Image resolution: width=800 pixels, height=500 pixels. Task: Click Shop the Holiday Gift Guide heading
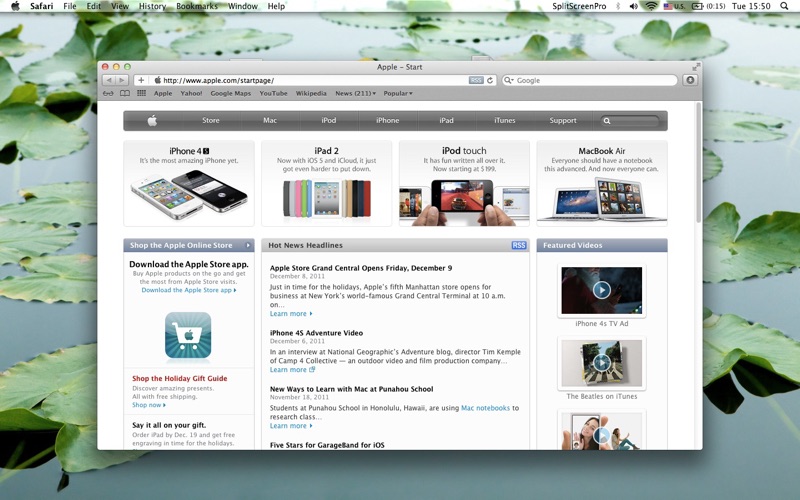(x=180, y=379)
